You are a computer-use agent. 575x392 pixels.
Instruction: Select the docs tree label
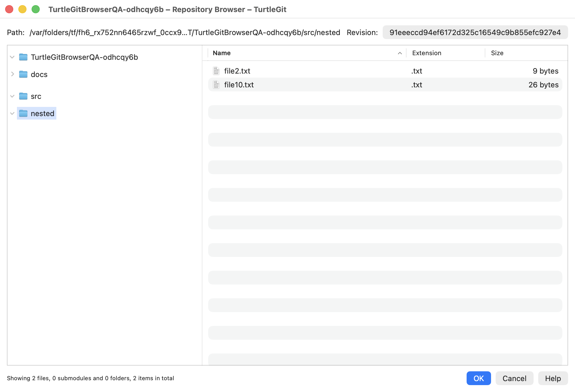(x=39, y=74)
